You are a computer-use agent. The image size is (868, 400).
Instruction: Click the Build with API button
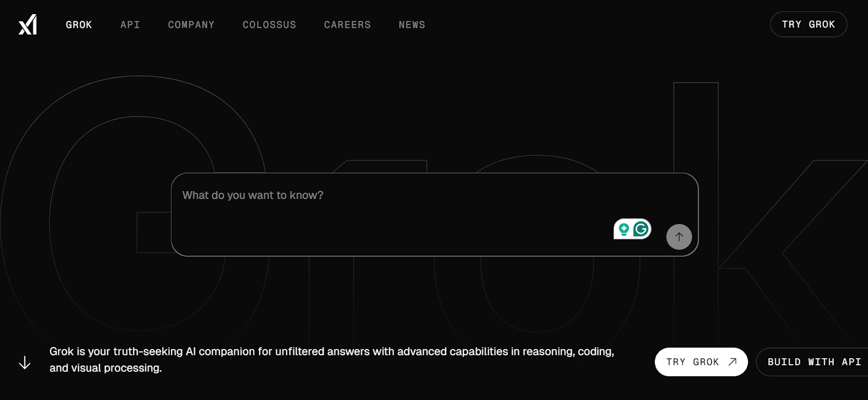812,362
